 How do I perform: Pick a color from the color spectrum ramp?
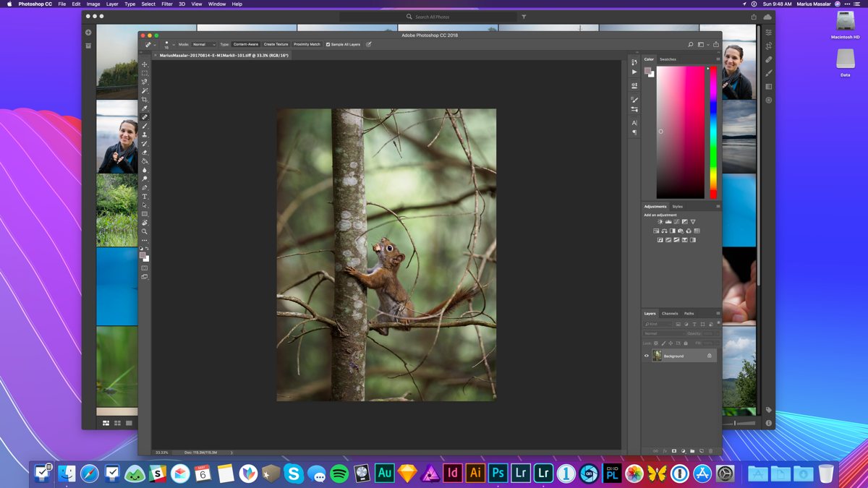coord(712,130)
